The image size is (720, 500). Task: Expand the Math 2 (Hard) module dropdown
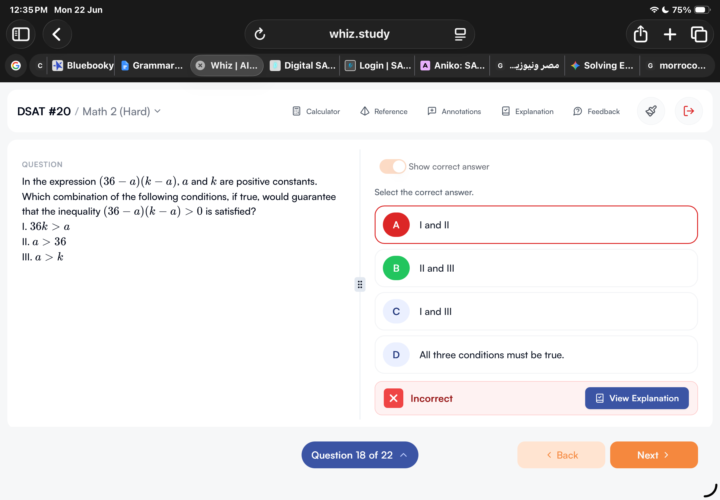[x=122, y=112]
